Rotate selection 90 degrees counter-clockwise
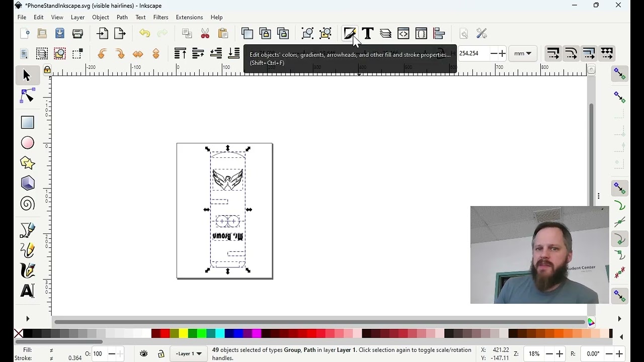 [x=102, y=53]
